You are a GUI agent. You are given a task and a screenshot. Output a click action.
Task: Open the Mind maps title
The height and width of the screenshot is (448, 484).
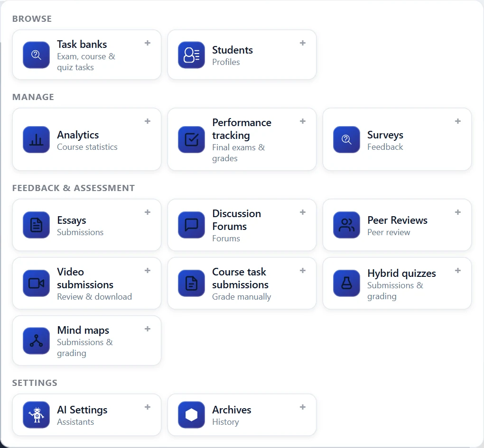pyautogui.click(x=83, y=330)
